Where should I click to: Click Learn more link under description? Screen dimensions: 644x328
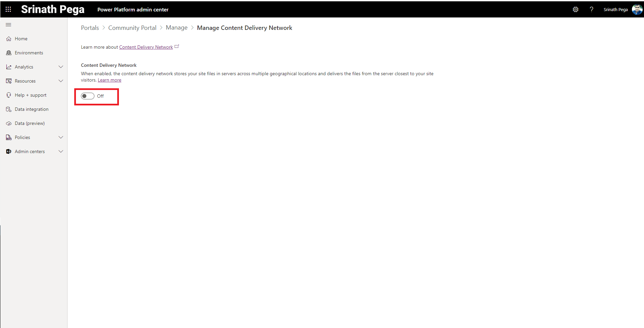[109, 80]
